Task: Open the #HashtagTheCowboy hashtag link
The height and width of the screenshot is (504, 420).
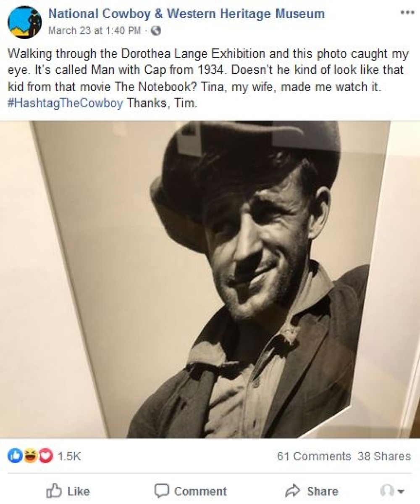Action: (65, 103)
